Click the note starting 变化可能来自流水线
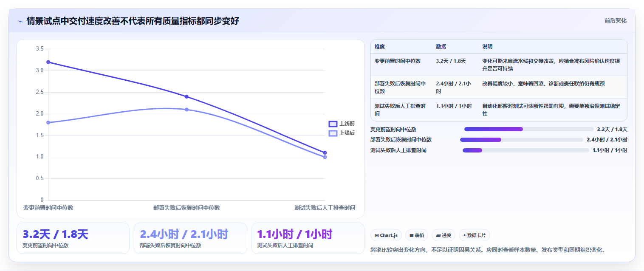Viewport: 644px width, 271px height. pos(551,65)
